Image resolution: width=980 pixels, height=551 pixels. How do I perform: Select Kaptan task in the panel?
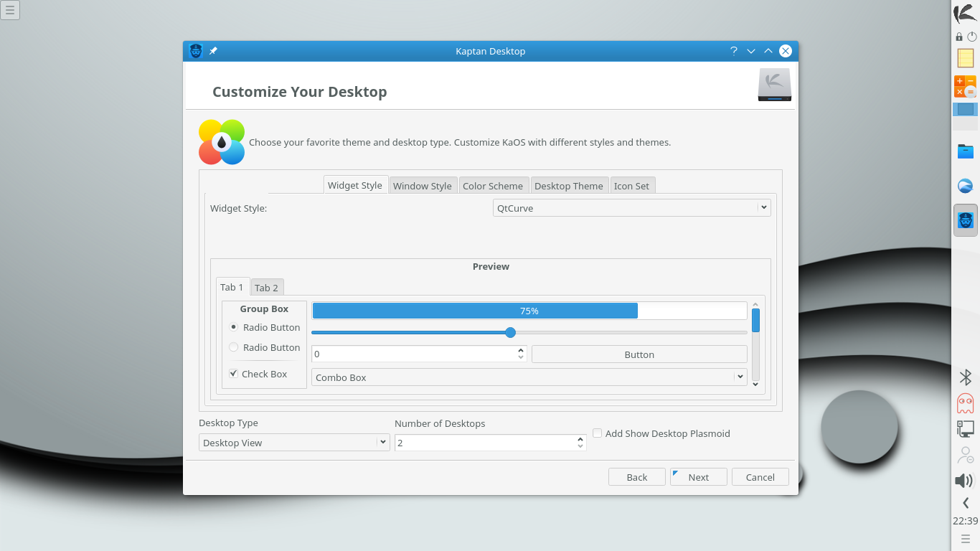[966, 220]
